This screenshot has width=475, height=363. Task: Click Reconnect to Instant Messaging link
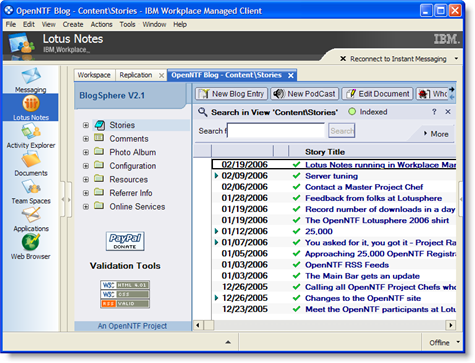[x=398, y=59]
